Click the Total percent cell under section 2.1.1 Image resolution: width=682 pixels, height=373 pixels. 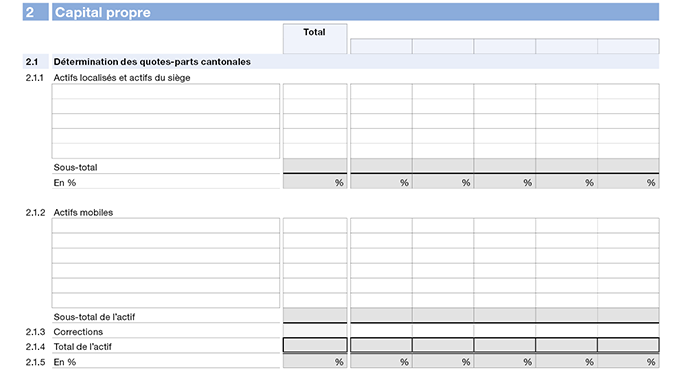[315, 182]
